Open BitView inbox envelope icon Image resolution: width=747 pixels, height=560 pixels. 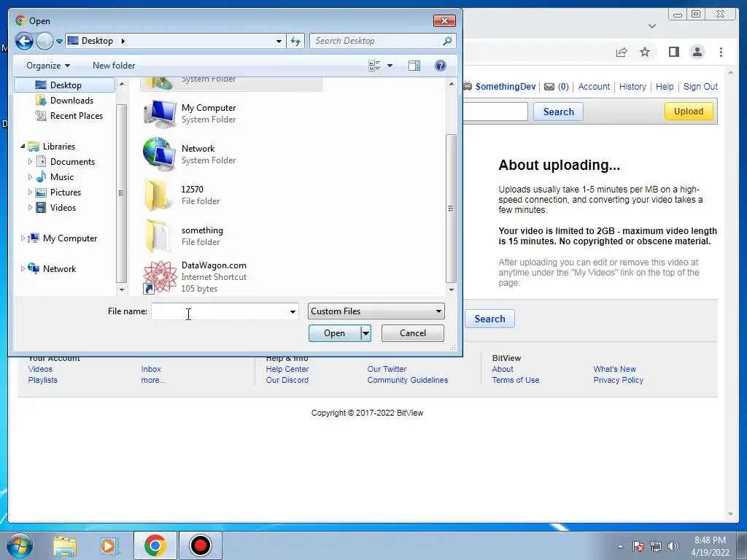click(x=549, y=87)
